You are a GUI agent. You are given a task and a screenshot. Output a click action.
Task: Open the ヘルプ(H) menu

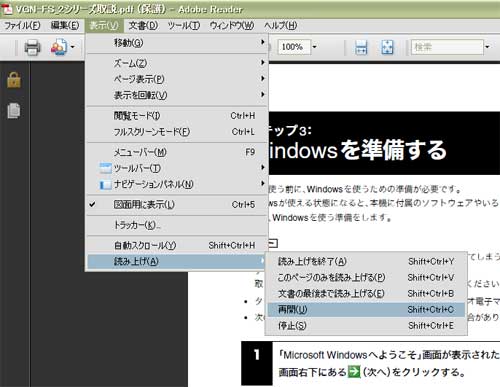coord(280,25)
